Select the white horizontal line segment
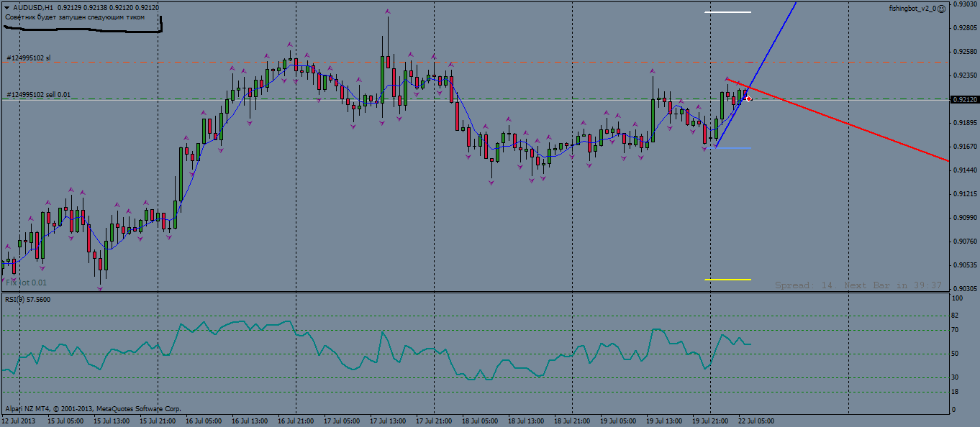 pyautogui.click(x=728, y=12)
